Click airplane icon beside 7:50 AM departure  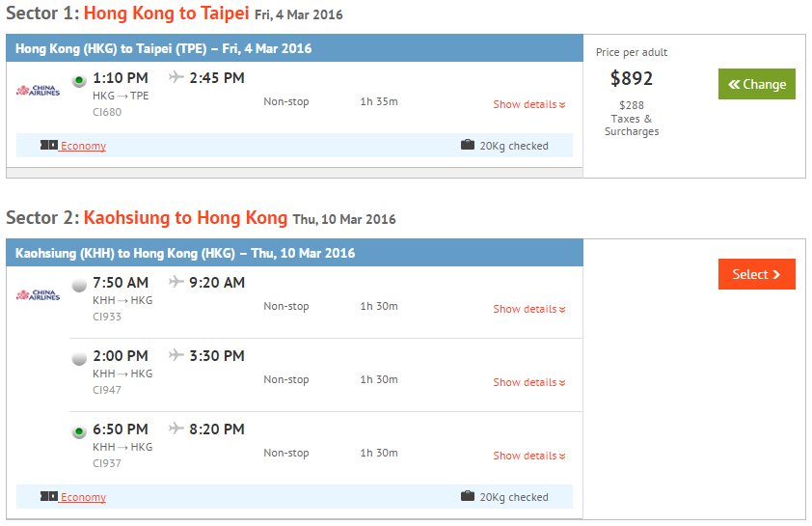(176, 282)
